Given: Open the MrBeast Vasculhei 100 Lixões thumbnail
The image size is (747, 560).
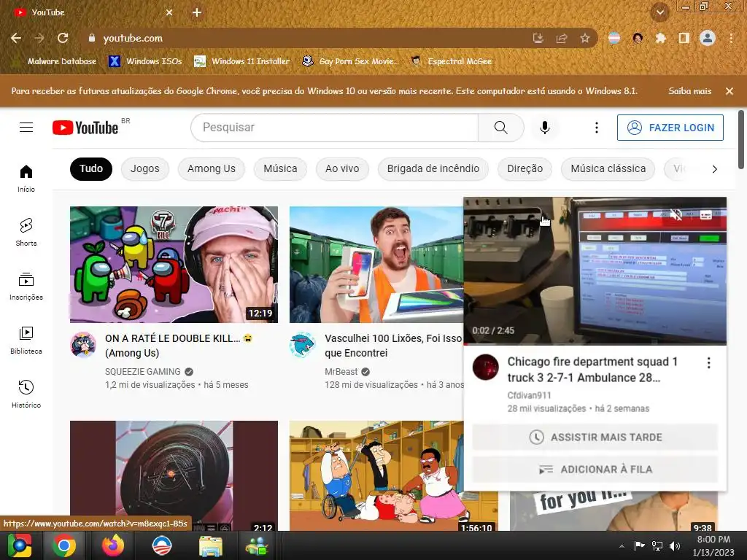Looking at the screenshot, I should tap(376, 264).
